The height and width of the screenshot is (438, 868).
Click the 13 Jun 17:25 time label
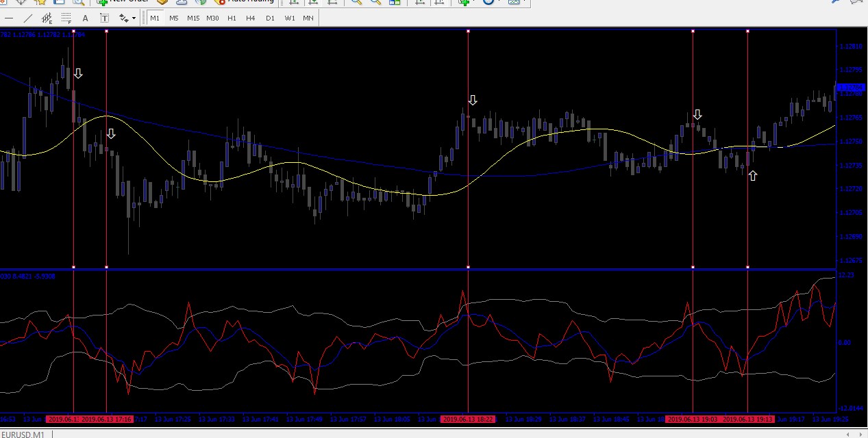point(173,419)
